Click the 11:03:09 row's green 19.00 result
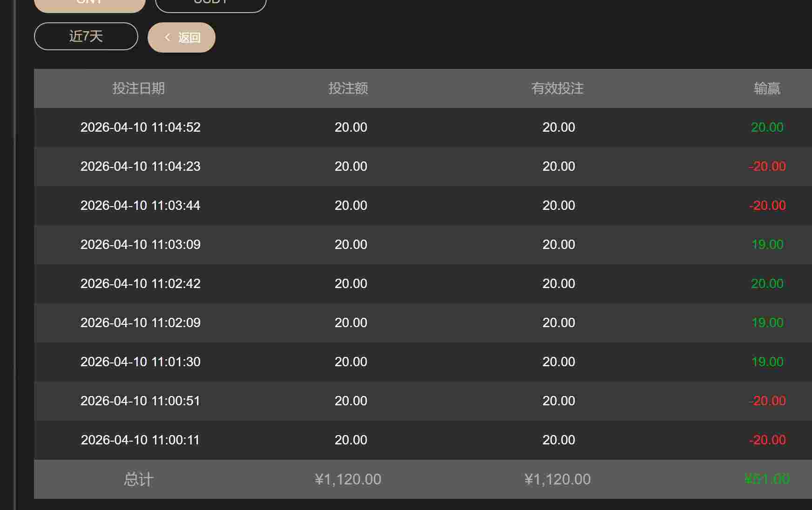 (x=767, y=245)
